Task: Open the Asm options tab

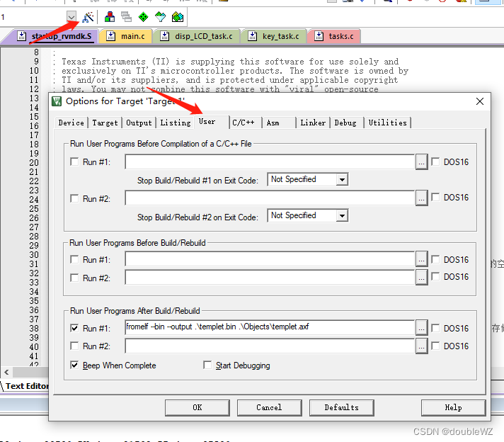Action: pos(278,123)
